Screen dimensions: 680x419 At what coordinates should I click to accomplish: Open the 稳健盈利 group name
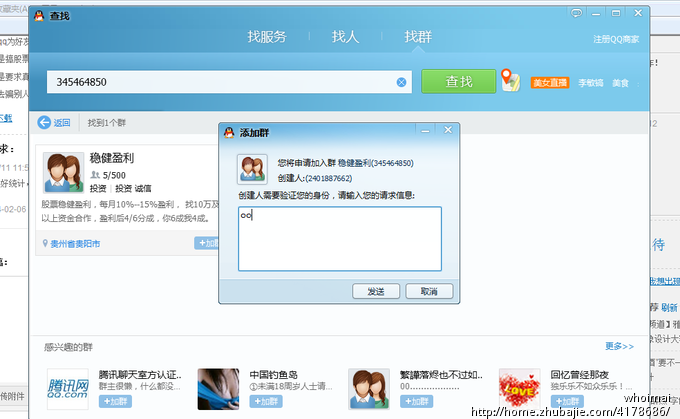pyautogui.click(x=111, y=158)
